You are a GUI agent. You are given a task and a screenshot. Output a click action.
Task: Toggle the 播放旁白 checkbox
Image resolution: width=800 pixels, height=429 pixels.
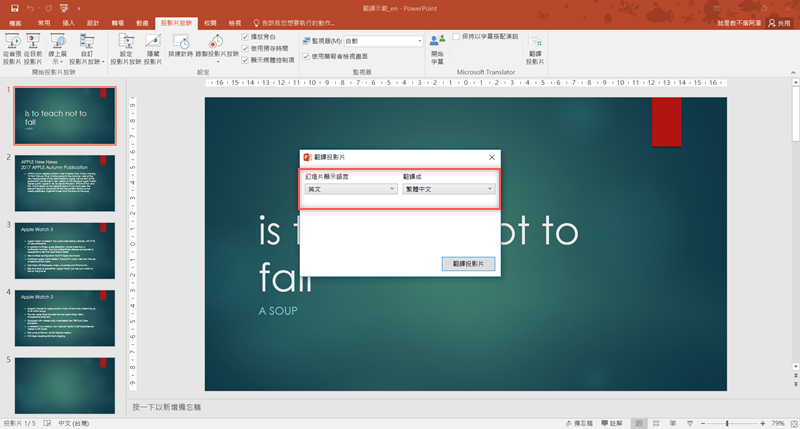point(246,37)
